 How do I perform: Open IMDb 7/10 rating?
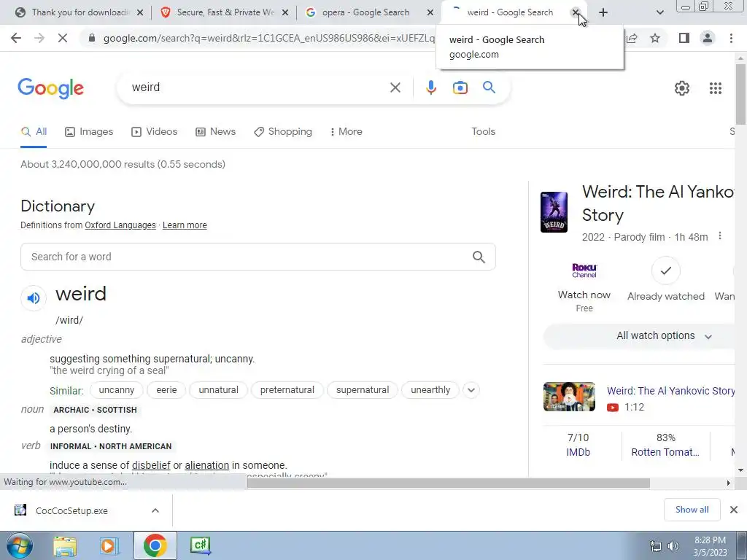pos(578,445)
